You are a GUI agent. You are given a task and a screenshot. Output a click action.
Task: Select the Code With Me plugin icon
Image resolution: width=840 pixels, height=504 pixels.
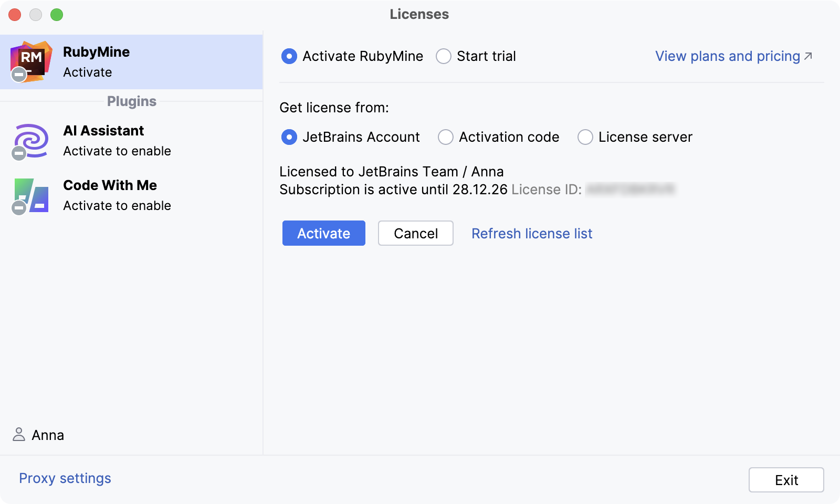30,194
